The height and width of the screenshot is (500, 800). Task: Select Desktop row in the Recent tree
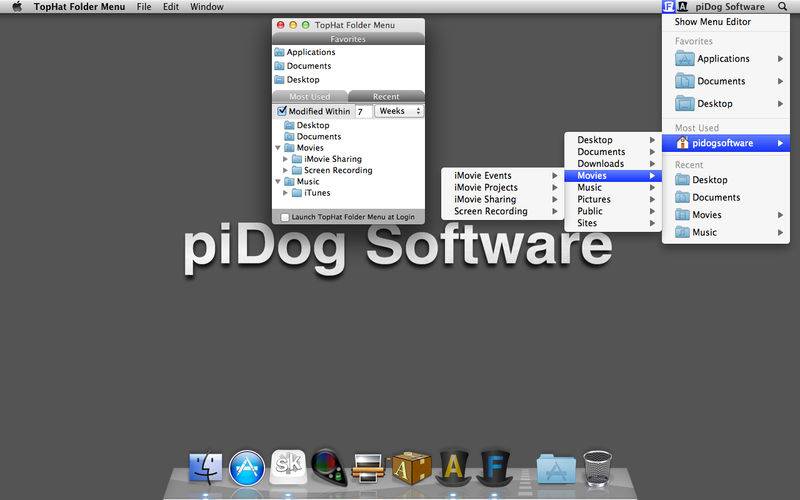tap(348, 125)
